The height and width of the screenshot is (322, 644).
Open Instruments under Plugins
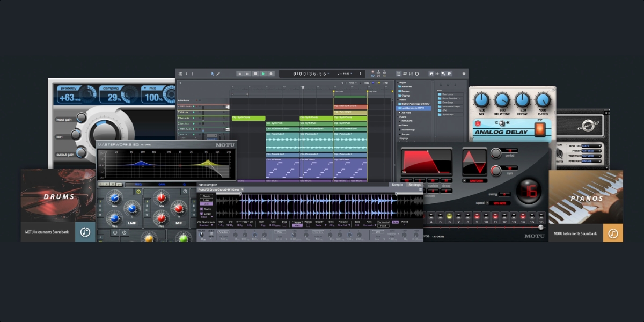tap(407, 121)
